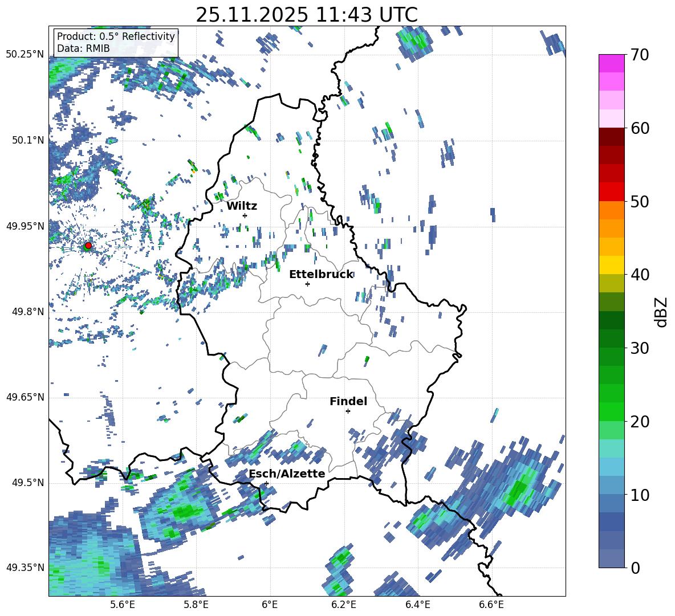The image size is (675, 616).
Task: Click the 49.35°N latitude label
Action: pyautogui.click(x=25, y=568)
